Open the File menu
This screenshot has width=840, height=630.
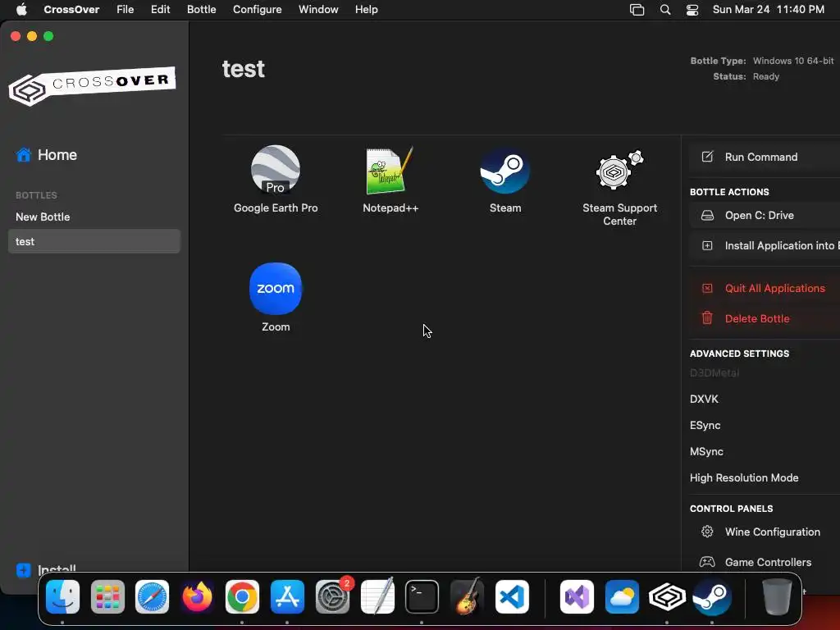click(126, 10)
